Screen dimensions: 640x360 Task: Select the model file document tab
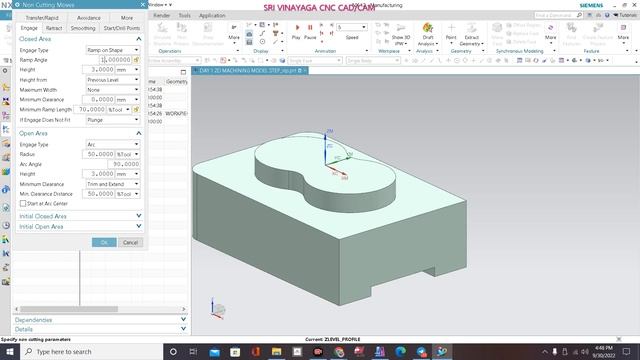[x=250, y=71]
